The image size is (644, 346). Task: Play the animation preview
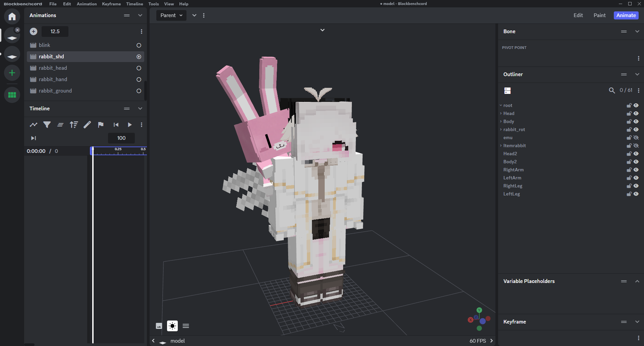pos(130,125)
